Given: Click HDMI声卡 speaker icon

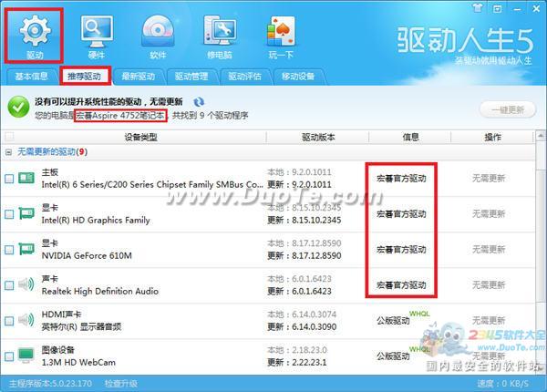Looking at the screenshot, I should coord(26,320).
